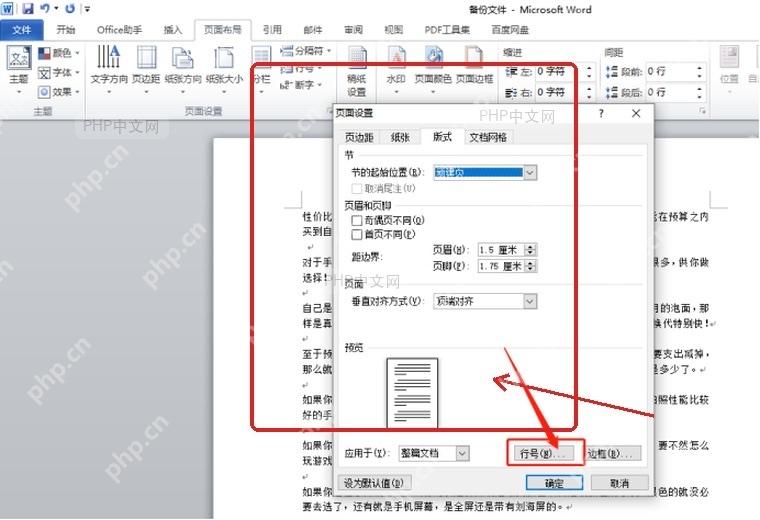
Task: Click the 段后 spacing value field
Action: 669,92
